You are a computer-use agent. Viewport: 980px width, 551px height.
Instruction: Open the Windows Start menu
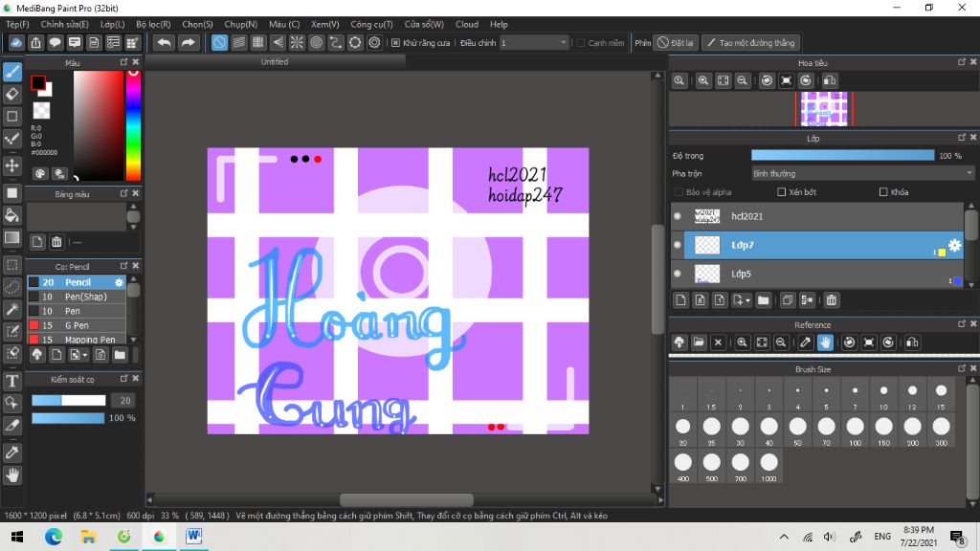coord(17,537)
